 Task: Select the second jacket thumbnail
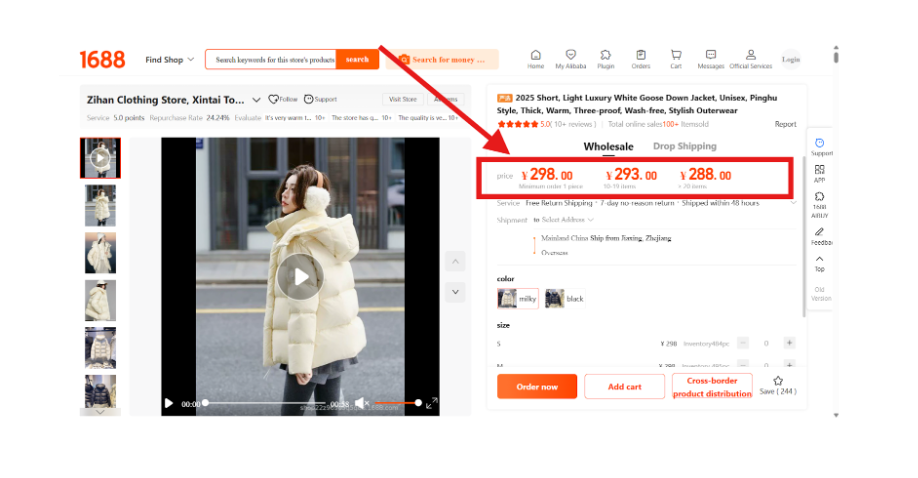coord(100,206)
